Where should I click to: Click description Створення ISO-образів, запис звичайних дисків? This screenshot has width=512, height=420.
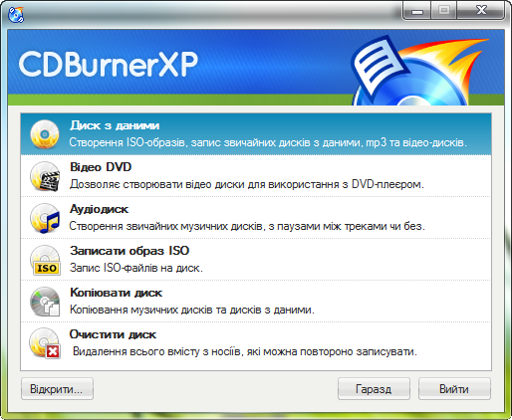(268, 142)
